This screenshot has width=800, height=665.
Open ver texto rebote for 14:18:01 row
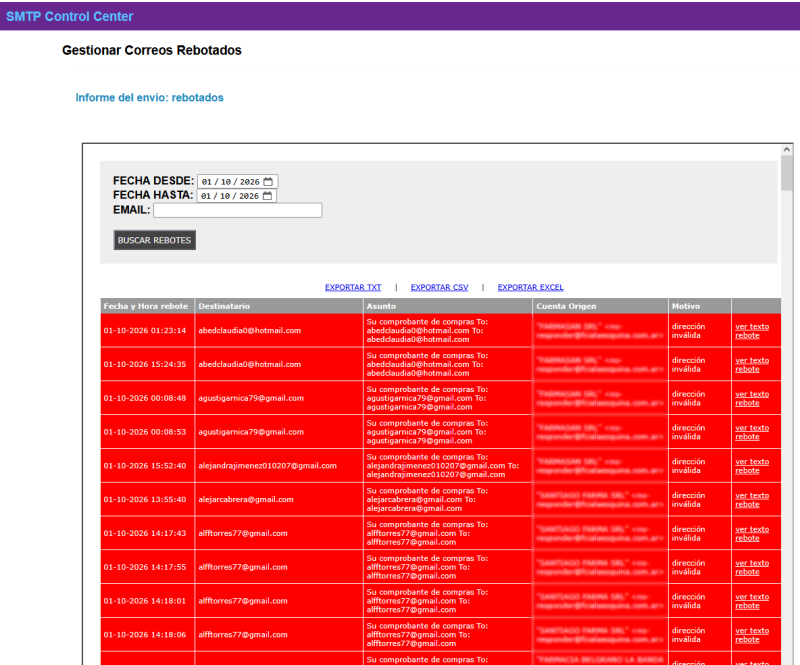coord(752,601)
